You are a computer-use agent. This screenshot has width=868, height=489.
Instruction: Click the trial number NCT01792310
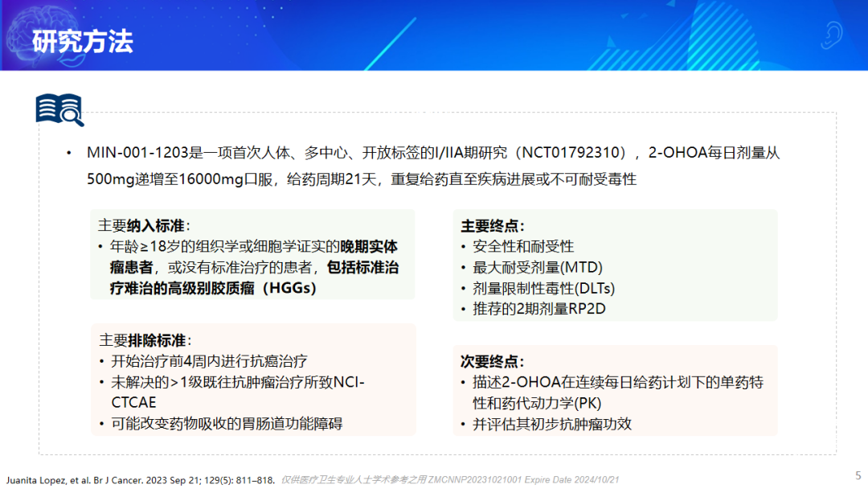[570, 153]
